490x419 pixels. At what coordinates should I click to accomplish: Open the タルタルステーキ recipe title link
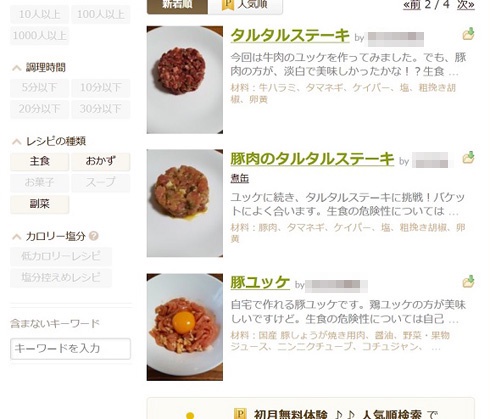click(x=290, y=35)
